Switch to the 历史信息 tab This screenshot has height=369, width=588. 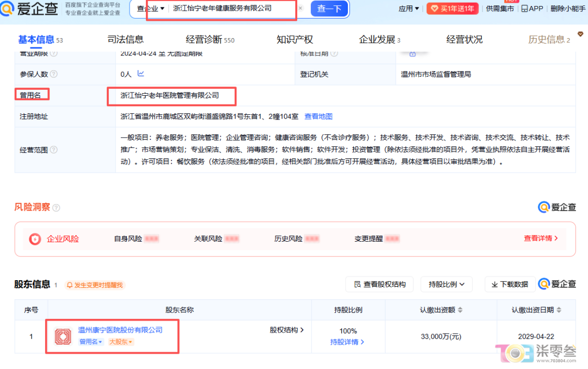[549, 39]
